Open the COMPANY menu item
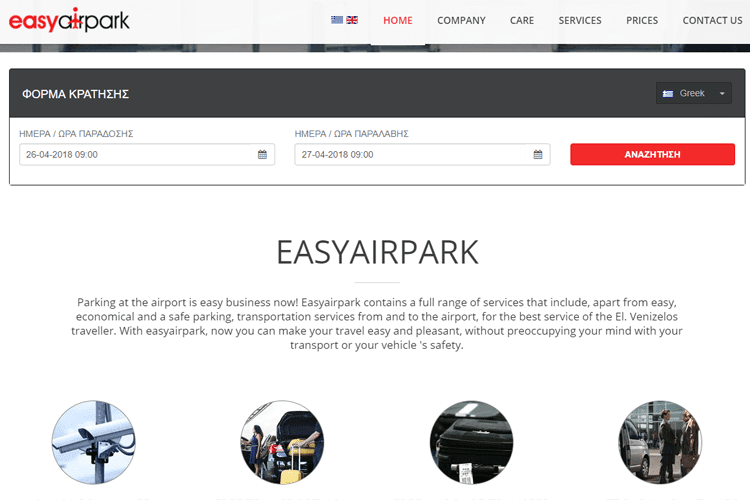750x500 pixels. coord(461,21)
